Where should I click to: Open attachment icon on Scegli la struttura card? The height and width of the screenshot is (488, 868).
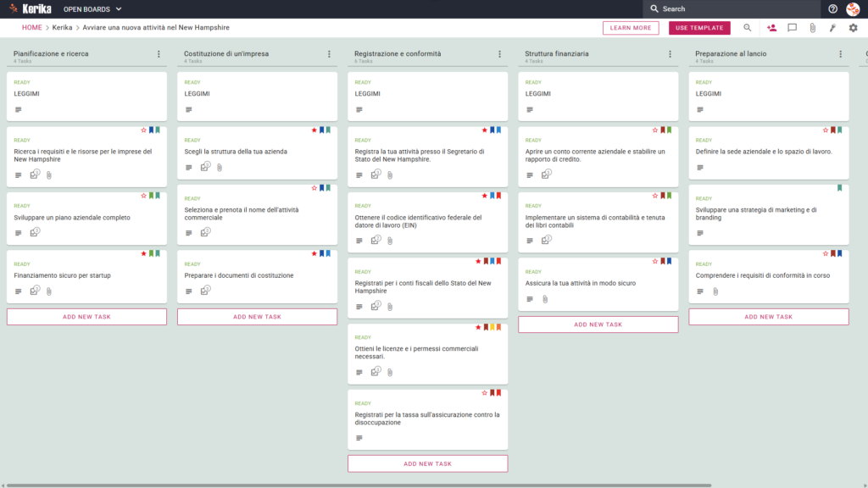coord(220,167)
